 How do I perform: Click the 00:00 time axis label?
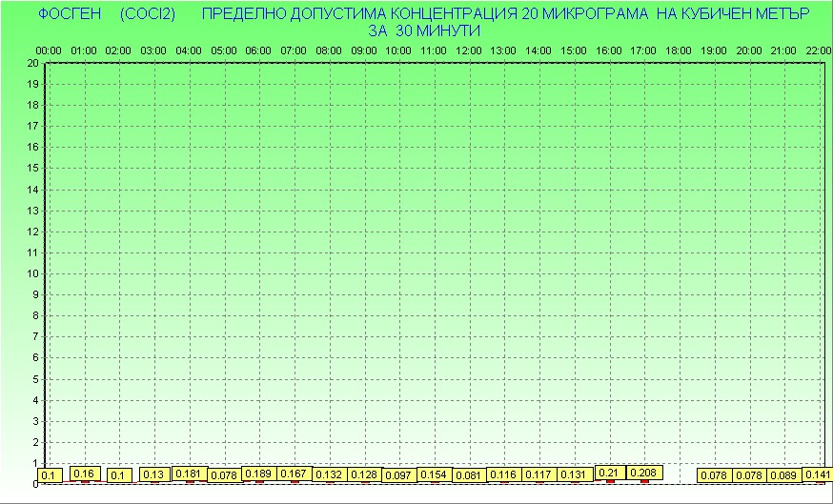tap(49, 51)
